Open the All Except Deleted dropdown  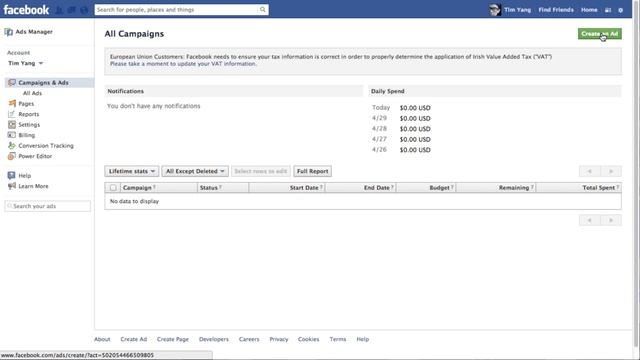click(195, 171)
